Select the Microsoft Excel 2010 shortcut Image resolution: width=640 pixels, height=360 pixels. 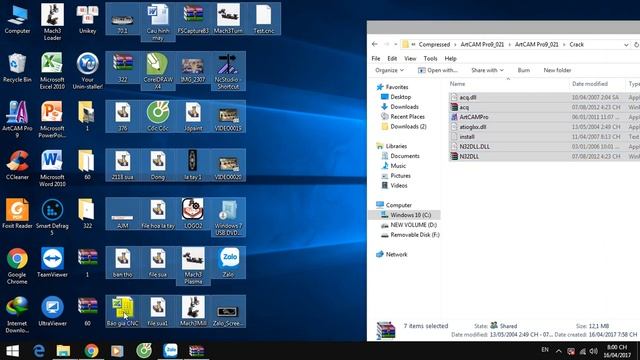(52, 71)
